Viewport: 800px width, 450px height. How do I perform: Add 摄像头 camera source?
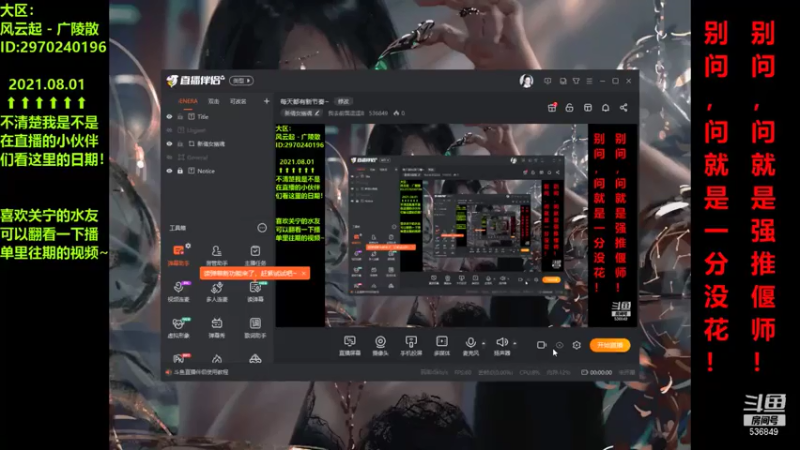tap(380, 345)
